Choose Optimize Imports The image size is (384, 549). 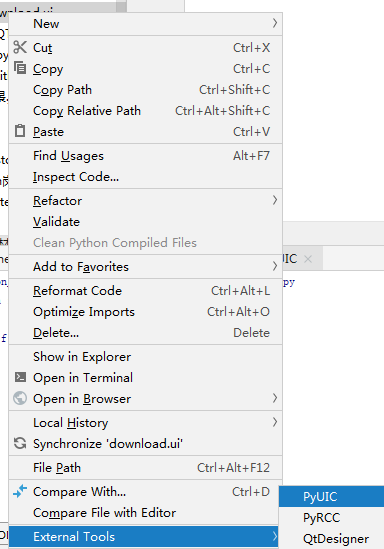coord(145,312)
